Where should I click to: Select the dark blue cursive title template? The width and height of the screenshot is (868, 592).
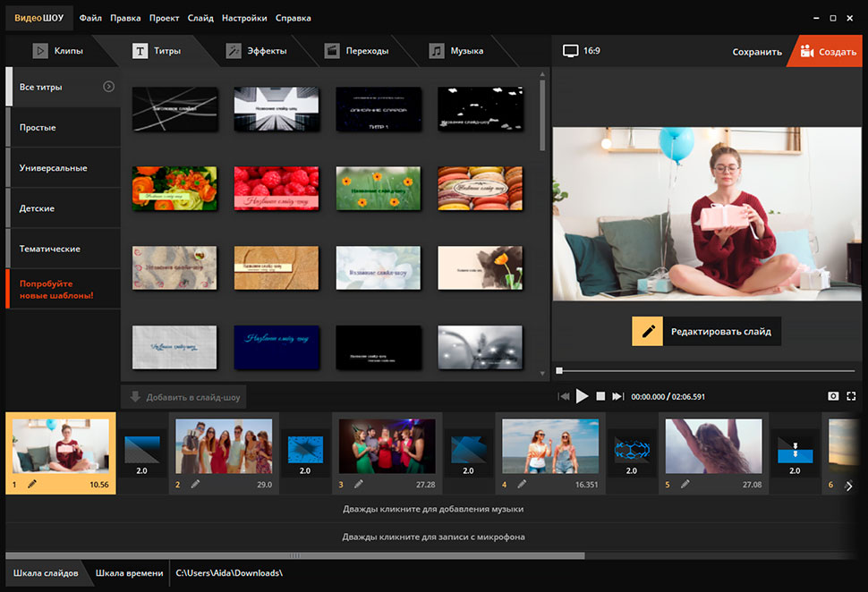tap(277, 348)
